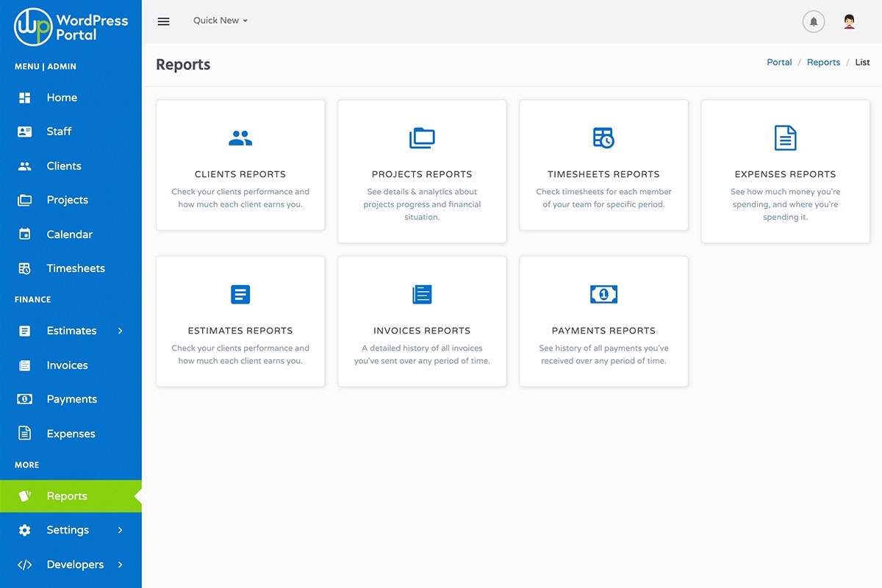Click the Clients Reports people icon
Viewport: 882px width, 588px height.
pos(240,138)
